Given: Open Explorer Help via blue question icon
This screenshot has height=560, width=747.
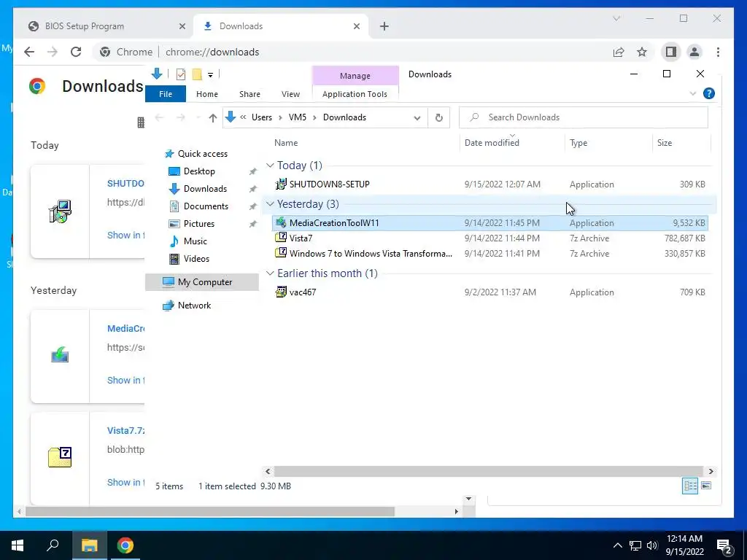Looking at the screenshot, I should click(708, 93).
